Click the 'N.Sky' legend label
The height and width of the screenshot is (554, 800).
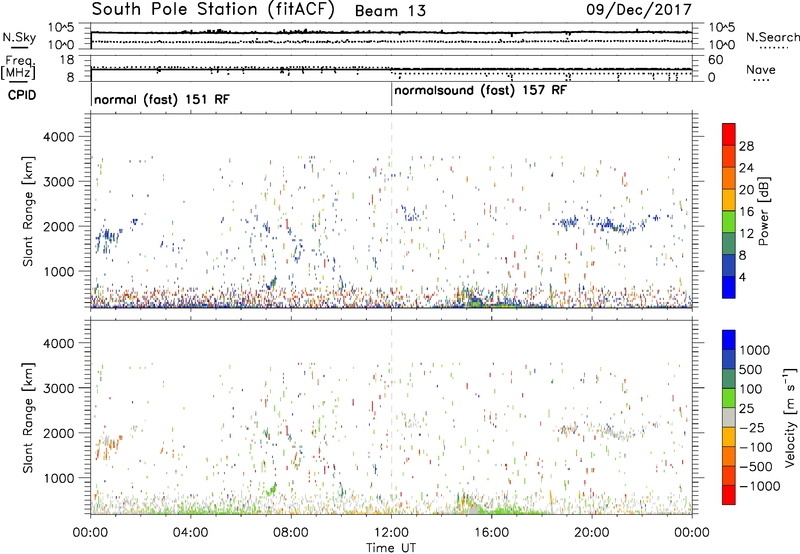[19, 37]
